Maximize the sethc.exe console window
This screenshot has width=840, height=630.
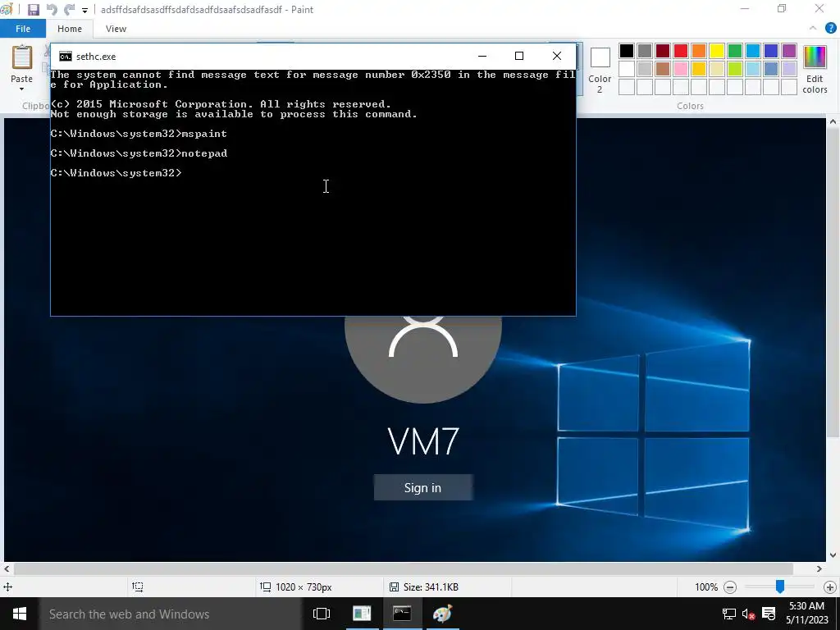tap(519, 56)
